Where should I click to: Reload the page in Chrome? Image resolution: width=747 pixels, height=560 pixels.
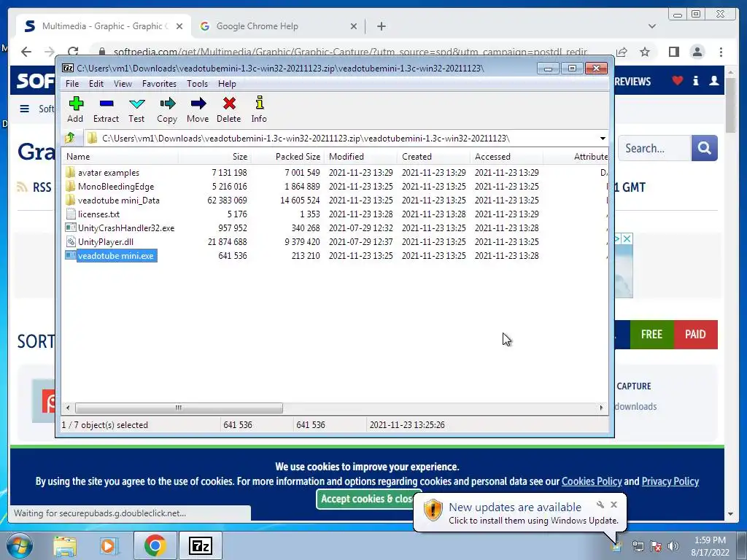[x=73, y=52]
